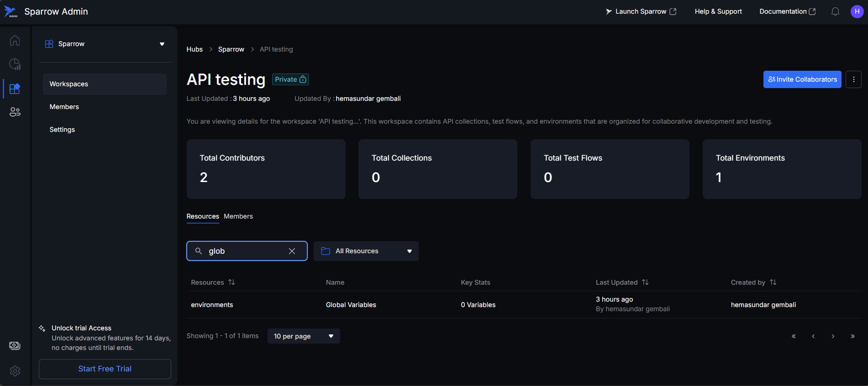The width and height of the screenshot is (868, 386).
Task: Click the home icon in the sidebar
Action: point(15,41)
